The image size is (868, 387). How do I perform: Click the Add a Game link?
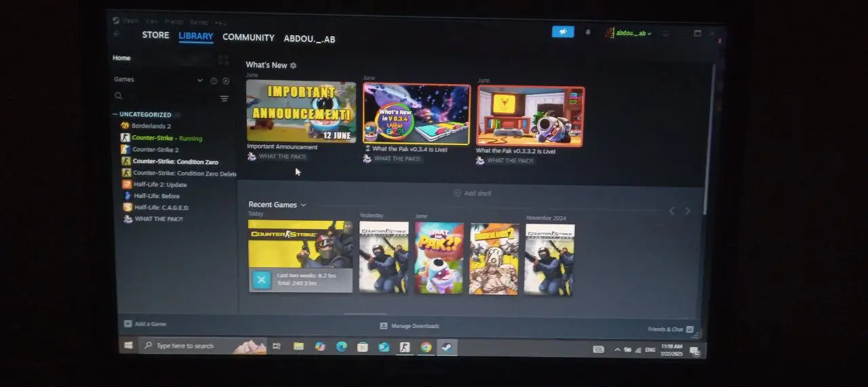point(151,324)
